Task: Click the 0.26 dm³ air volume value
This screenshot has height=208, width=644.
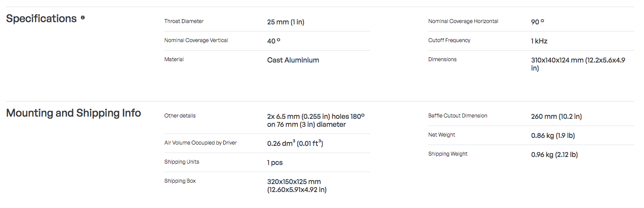Action: (295, 143)
